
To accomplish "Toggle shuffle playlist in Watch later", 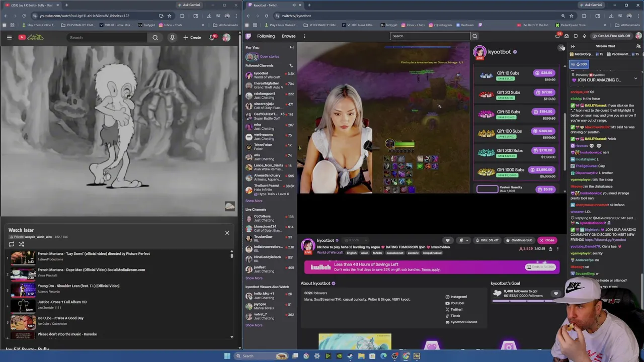I will pyautogui.click(x=22, y=244).
